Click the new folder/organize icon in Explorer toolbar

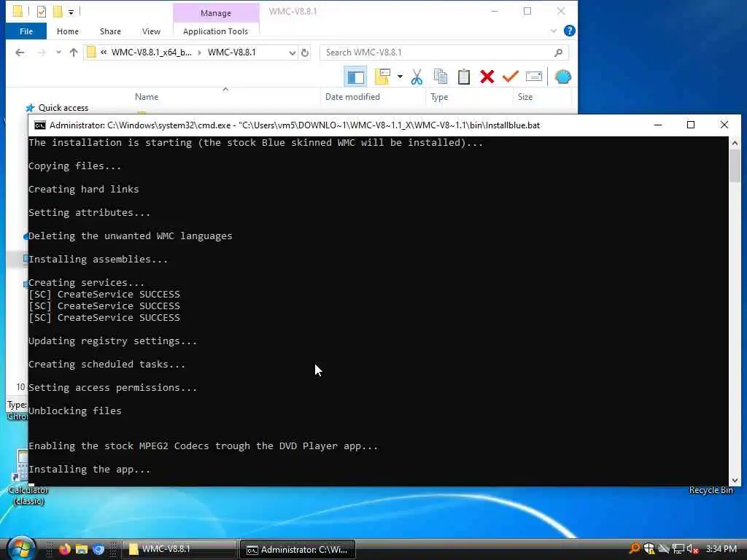tap(382, 77)
